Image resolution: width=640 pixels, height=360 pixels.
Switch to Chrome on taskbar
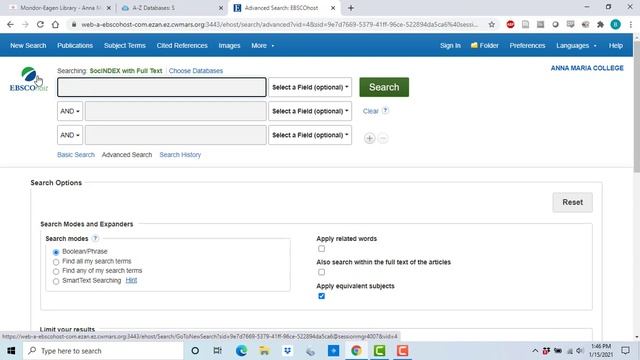pos(356,351)
